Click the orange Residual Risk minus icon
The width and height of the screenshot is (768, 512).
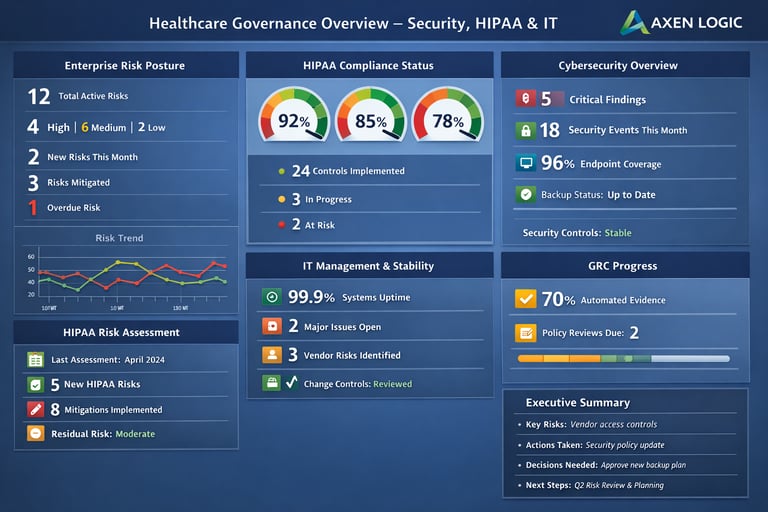pos(36,433)
